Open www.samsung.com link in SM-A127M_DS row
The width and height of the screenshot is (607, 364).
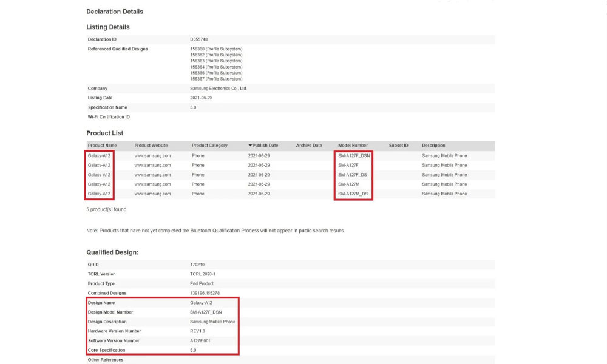pyautogui.click(x=152, y=194)
